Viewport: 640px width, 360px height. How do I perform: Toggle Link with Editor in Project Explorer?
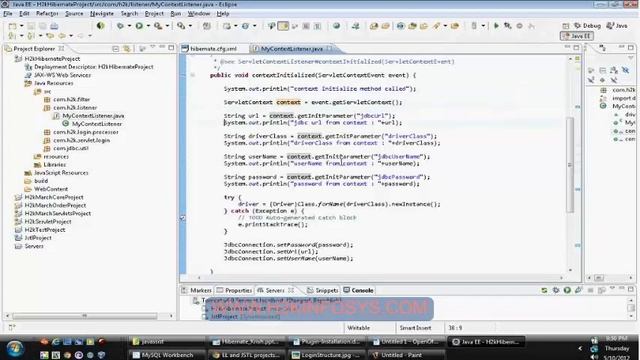[x=127, y=49]
